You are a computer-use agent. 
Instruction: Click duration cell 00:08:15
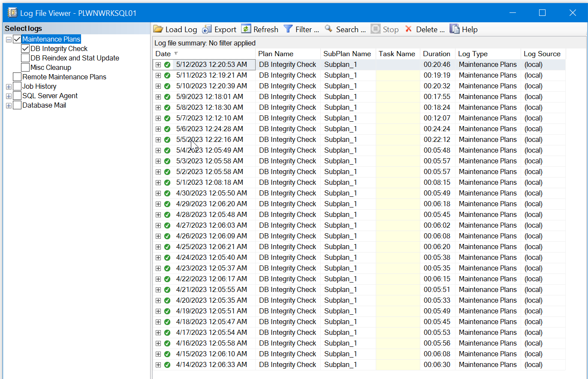click(x=437, y=183)
